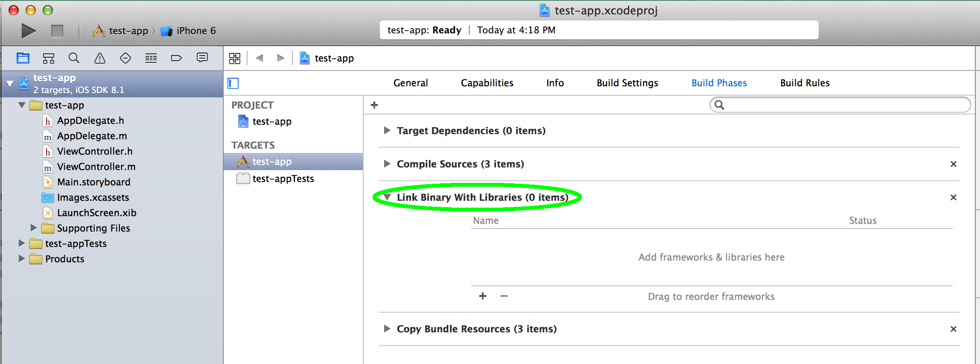The height and width of the screenshot is (364, 980).
Task: Collapse the test-app folder group
Action: [x=22, y=105]
